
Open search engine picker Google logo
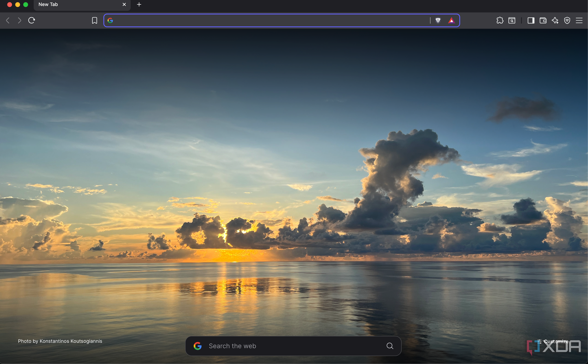198,346
